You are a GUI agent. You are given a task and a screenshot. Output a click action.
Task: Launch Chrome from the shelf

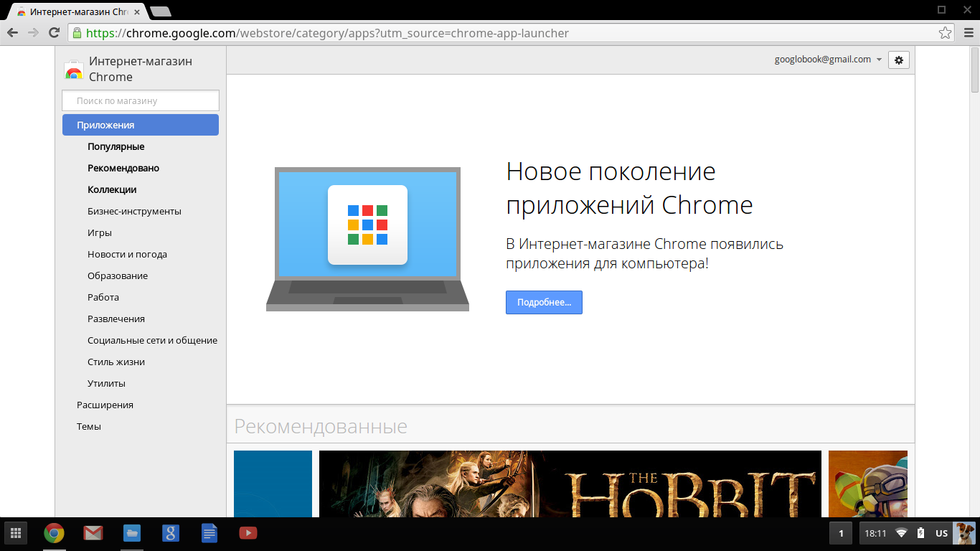click(54, 533)
